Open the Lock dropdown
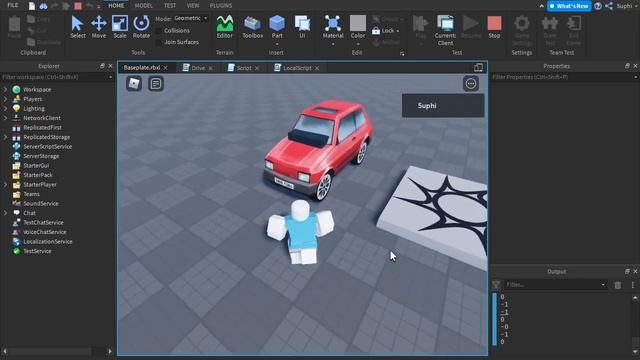Image resolution: width=640 pixels, height=360 pixels. pos(398,31)
